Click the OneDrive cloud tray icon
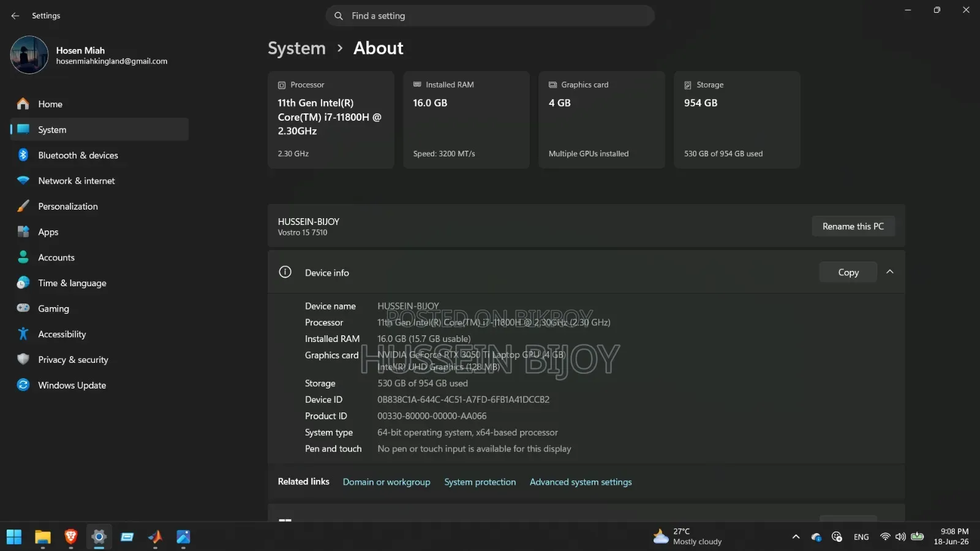Screen dimensions: 980x551 [x=816, y=538]
